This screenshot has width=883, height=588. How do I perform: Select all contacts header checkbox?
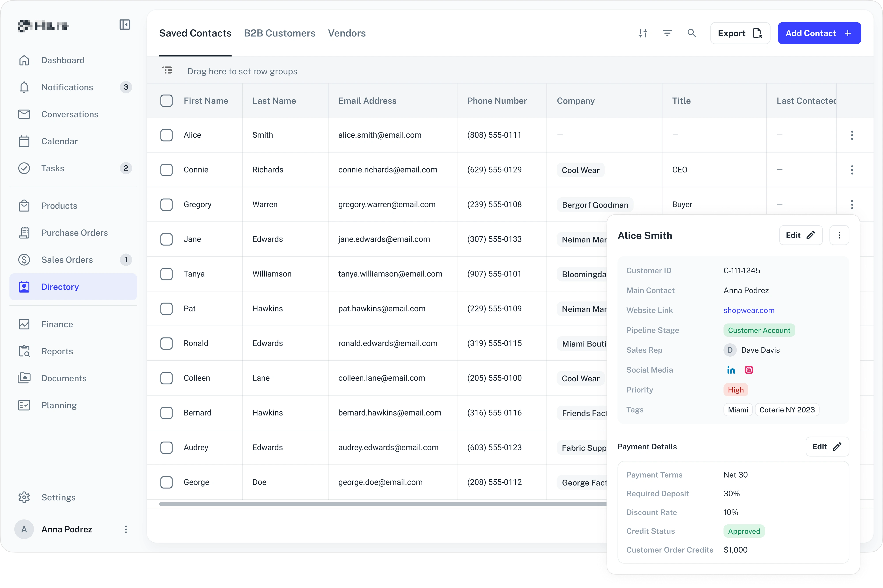(x=166, y=101)
